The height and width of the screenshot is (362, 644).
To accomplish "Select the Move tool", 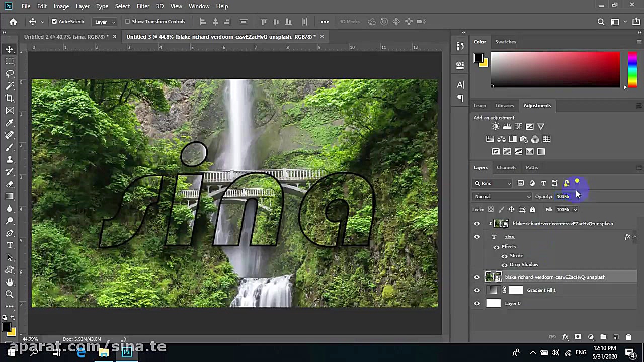I will [x=10, y=49].
